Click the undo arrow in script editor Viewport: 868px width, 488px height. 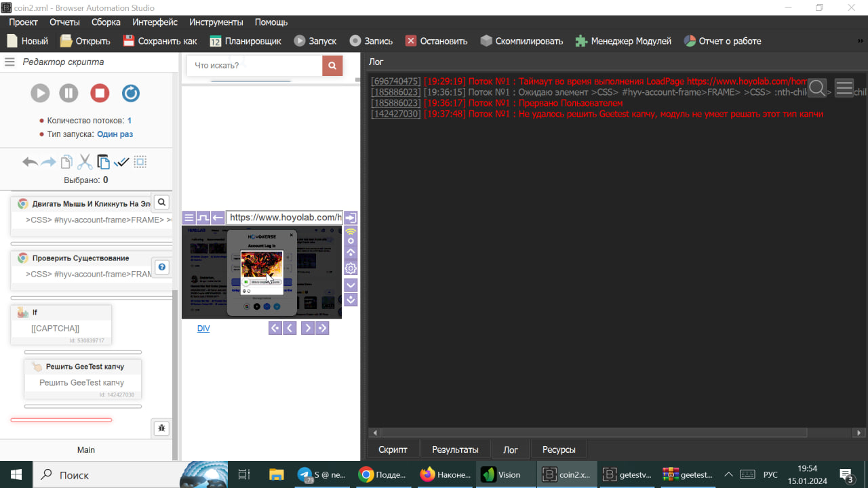pos(30,162)
